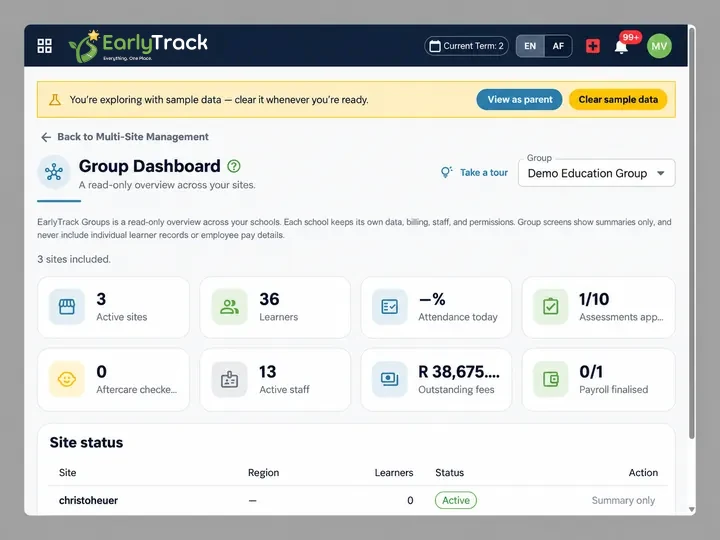
Task: Click the Assessments clipboard check icon
Action: tap(551, 307)
